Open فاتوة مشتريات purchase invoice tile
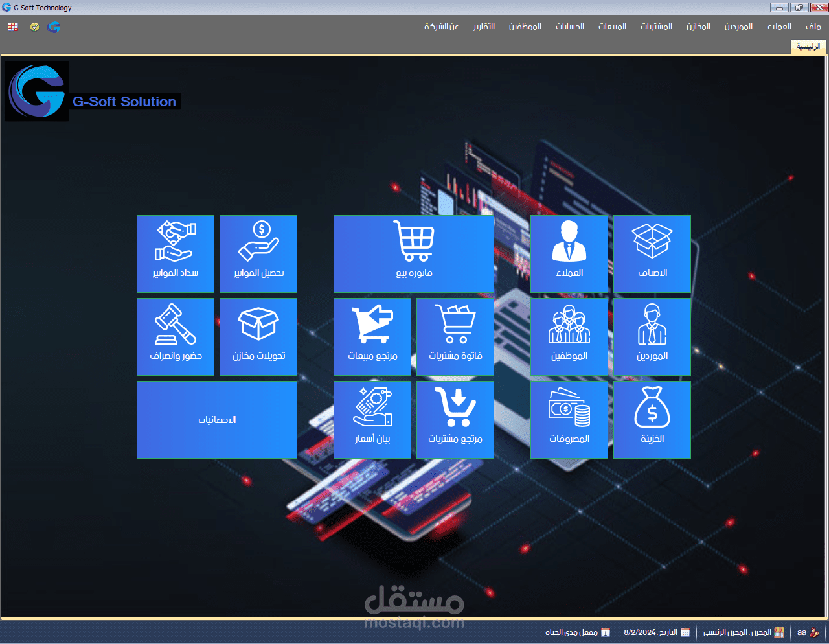The height and width of the screenshot is (644, 829). pos(455,337)
